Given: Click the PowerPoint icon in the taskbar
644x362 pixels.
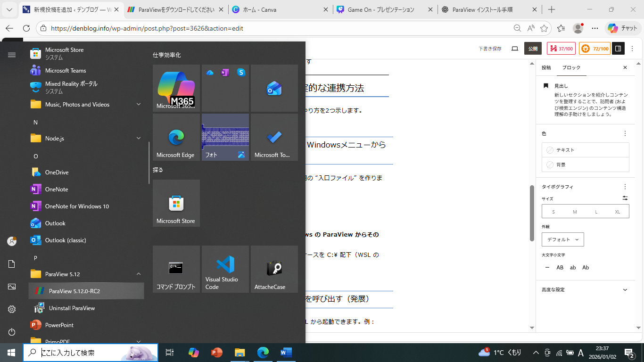Looking at the screenshot, I should point(216,352).
